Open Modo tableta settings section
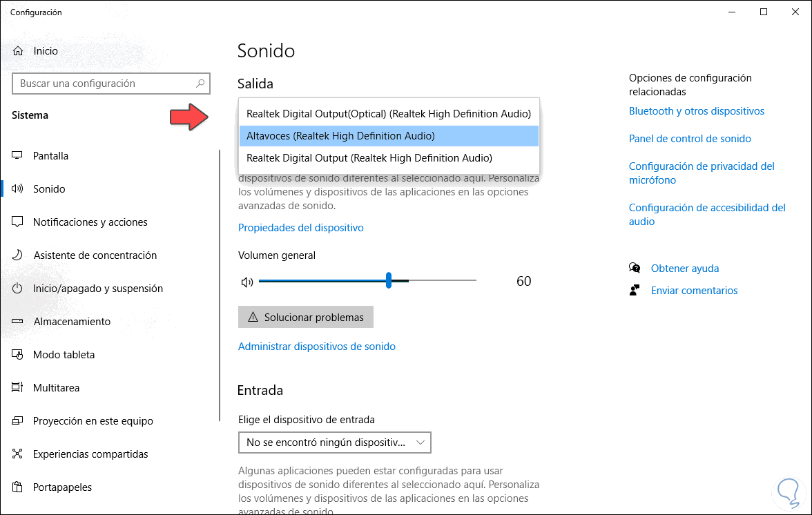 pos(64,355)
